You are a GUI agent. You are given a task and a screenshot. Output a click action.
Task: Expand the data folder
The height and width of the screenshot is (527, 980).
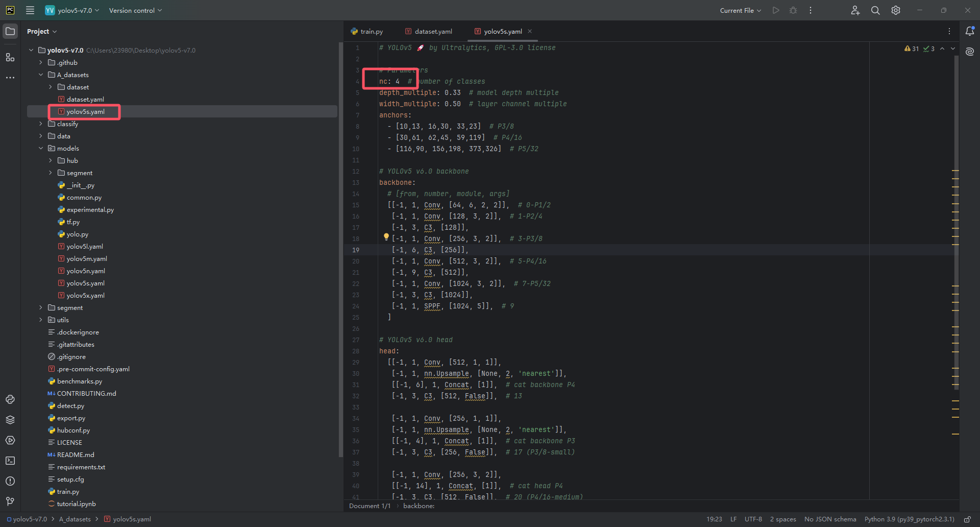(x=41, y=136)
